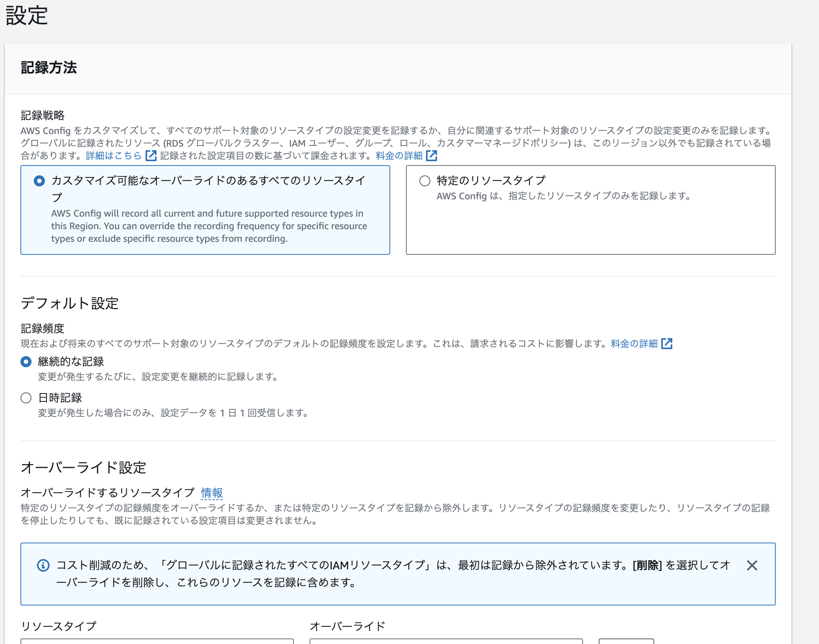Click external link icon beside 詳細はこちら
819x644 pixels.
(x=151, y=156)
